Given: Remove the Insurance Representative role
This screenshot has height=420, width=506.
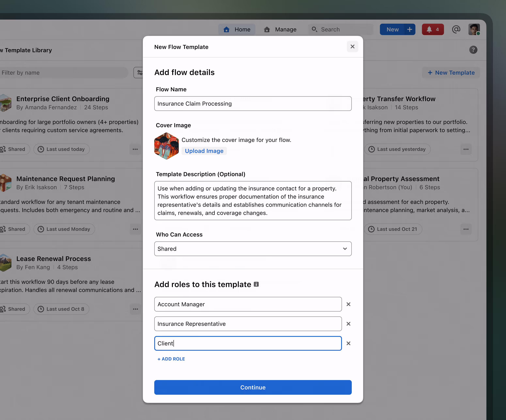Looking at the screenshot, I should 348,324.
